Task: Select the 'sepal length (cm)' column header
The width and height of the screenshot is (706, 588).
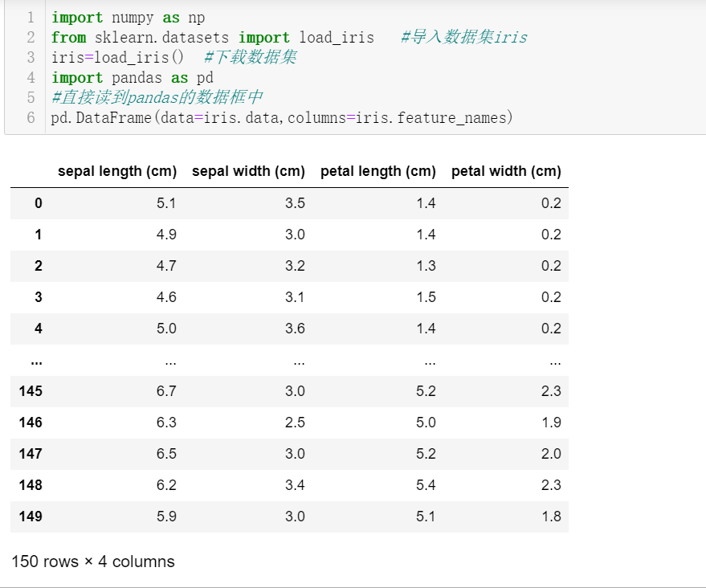Action: pyautogui.click(x=117, y=171)
